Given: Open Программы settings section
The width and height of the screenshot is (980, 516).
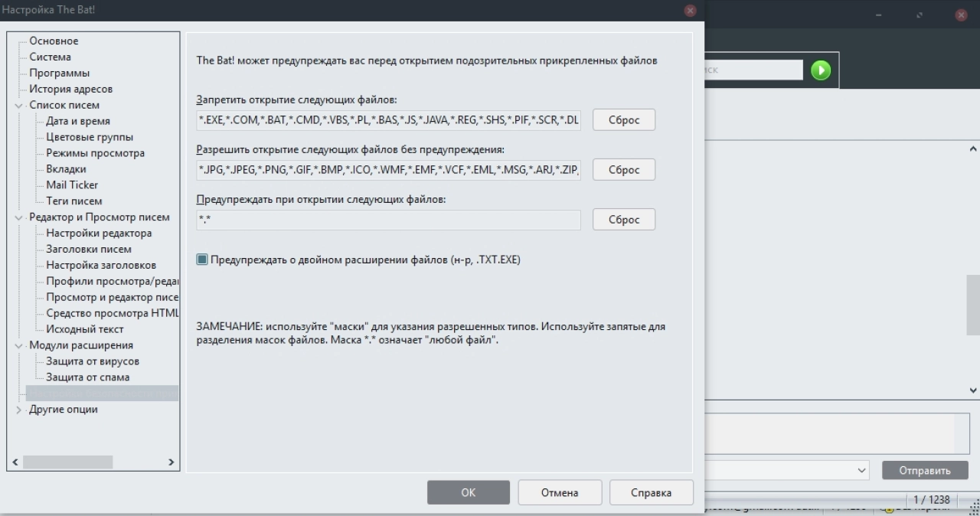Looking at the screenshot, I should pos(59,73).
